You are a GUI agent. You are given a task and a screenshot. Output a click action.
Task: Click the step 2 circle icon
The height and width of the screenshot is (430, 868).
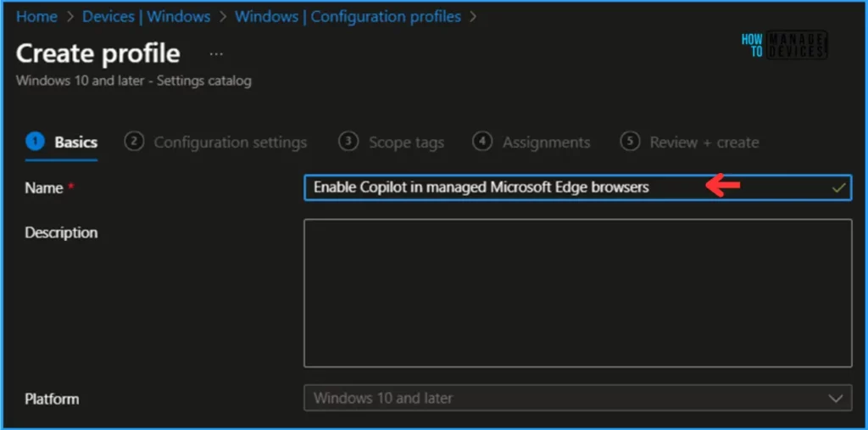coord(134,142)
